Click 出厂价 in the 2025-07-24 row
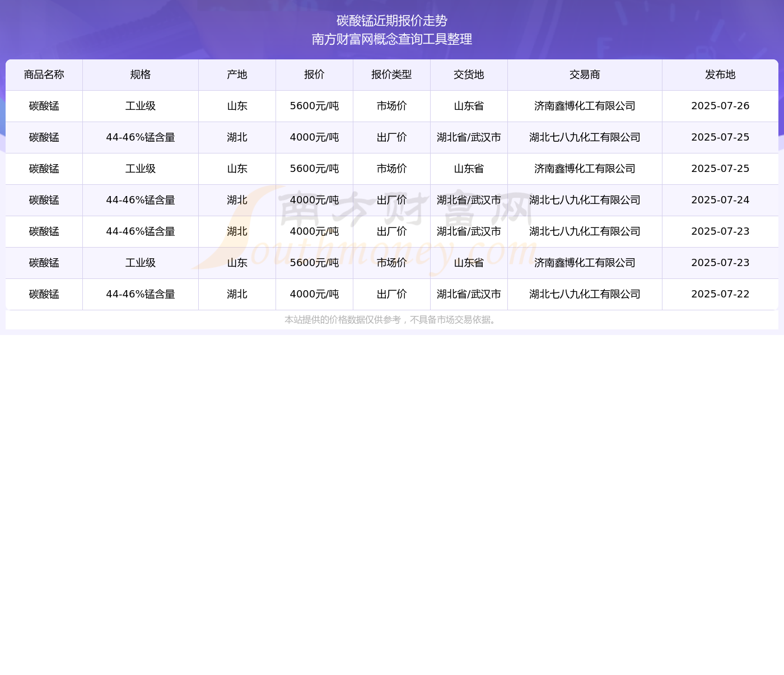Image resolution: width=784 pixels, height=675 pixels. pyautogui.click(x=392, y=200)
